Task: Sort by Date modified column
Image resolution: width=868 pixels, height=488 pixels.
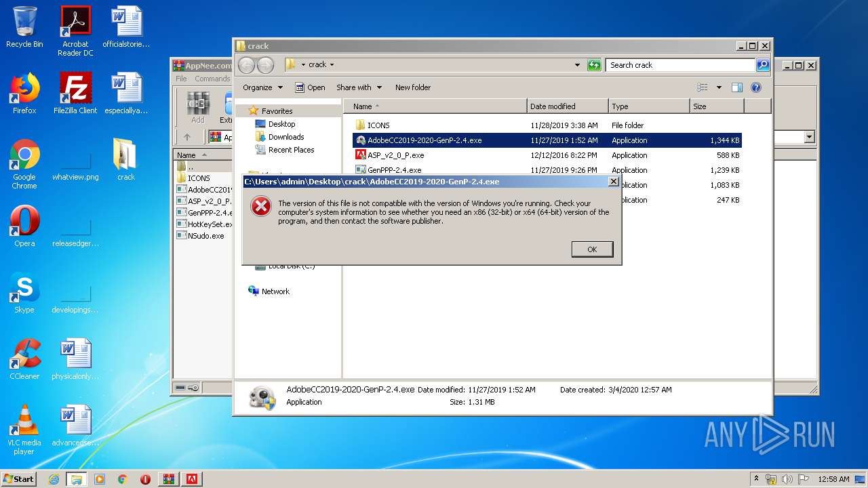Action: coord(568,106)
